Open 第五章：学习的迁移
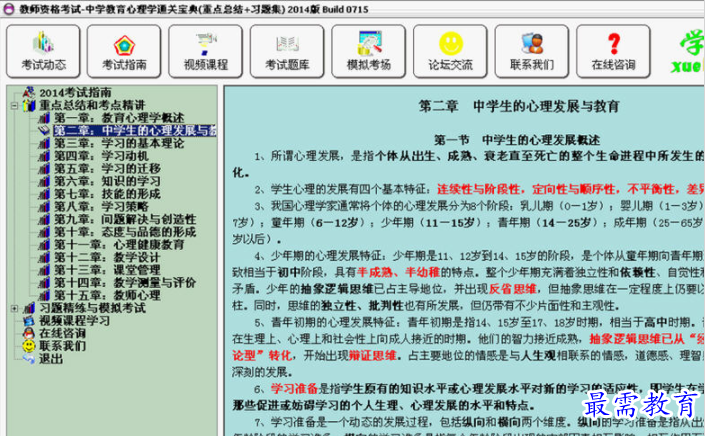The height and width of the screenshot is (436, 706). pos(108,168)
